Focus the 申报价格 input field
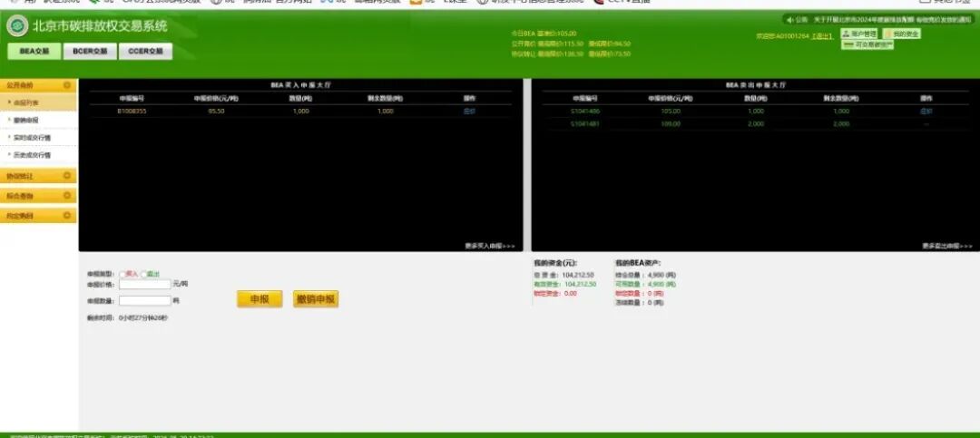Screen dimensions: 980x438 point(144,285)
